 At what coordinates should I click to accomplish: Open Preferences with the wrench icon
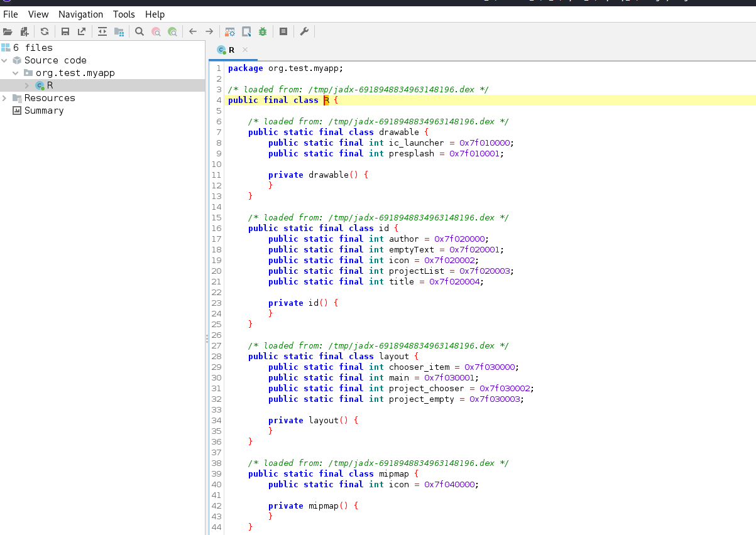click(x=304, y=31)
